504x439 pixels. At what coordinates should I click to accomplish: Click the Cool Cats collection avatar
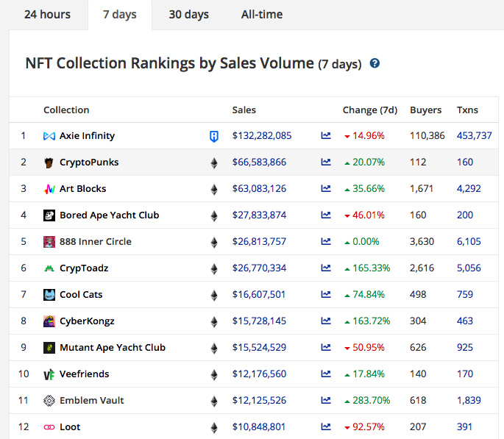pyautogui.click(x=49, y=295)
